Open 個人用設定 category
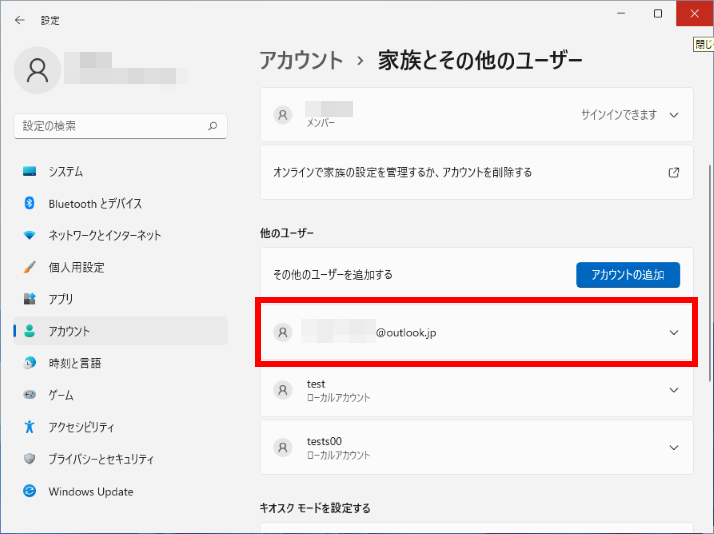This screenshot has width=714, height=534. pyautogui.click(x=121, y=267)
